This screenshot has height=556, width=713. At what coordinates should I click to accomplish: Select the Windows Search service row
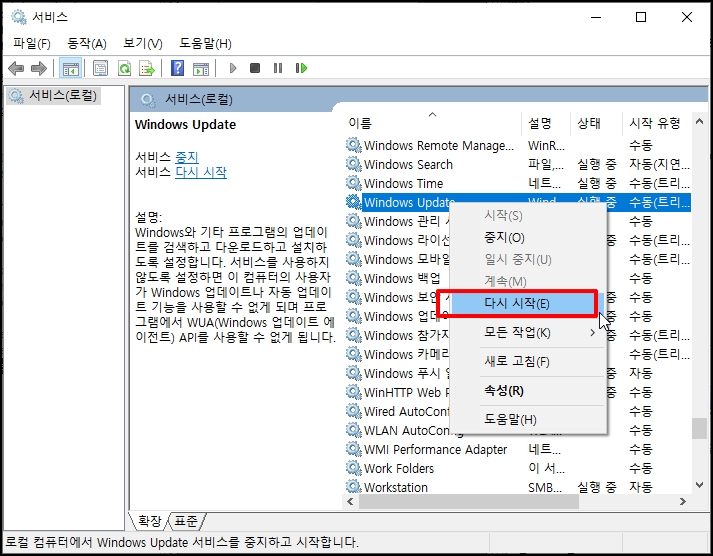click(518, 164)
